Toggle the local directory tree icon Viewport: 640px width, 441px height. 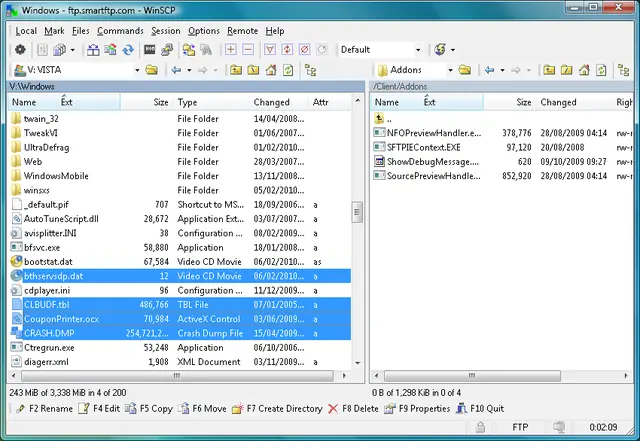[311, 70]
